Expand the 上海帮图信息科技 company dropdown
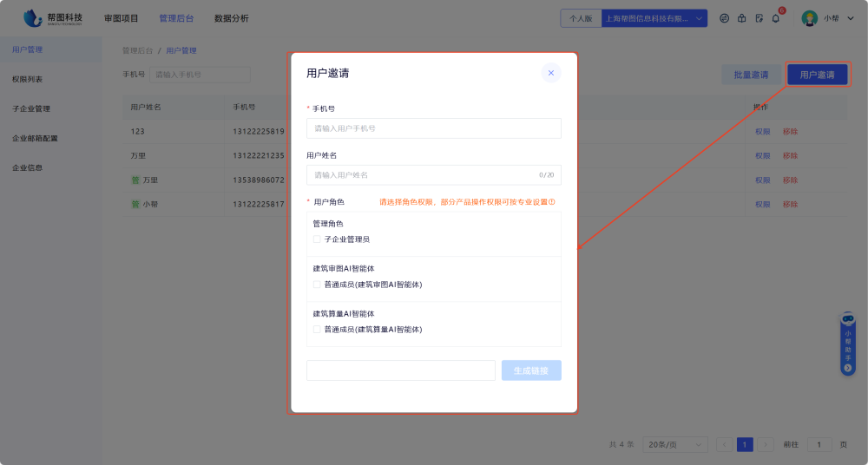Screen dimensions: 868x465 [699, 18]
